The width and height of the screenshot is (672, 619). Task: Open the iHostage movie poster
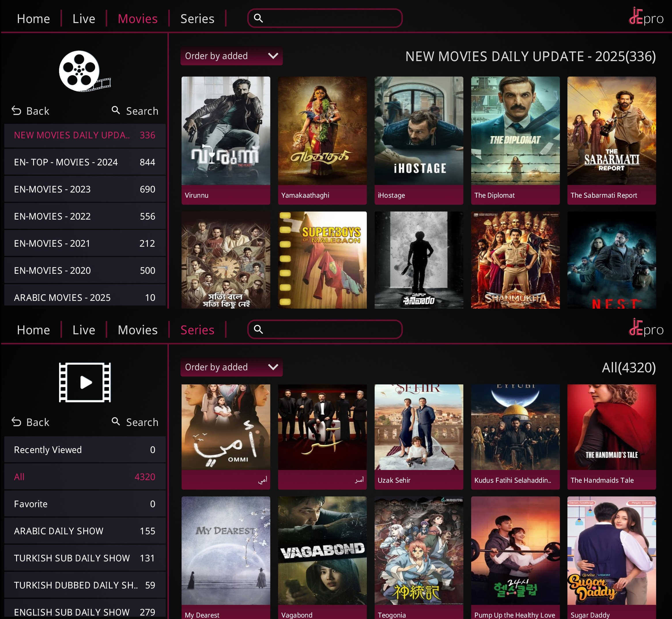pyautogui.click(x=419, y=140)
